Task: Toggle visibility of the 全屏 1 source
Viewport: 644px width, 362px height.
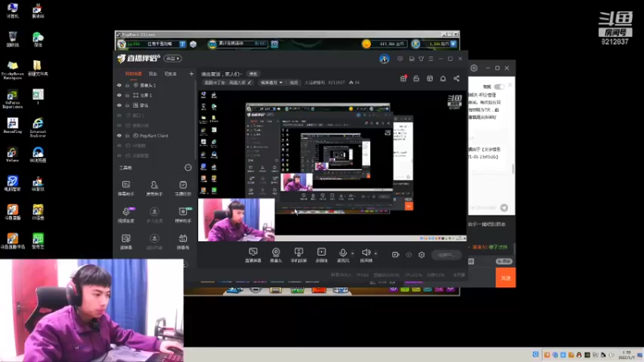Action: pyautogui.click(x=119, y=95)
